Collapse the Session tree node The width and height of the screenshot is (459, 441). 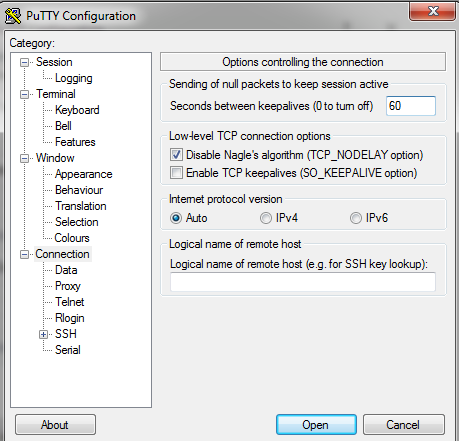(x=24, y=62)
